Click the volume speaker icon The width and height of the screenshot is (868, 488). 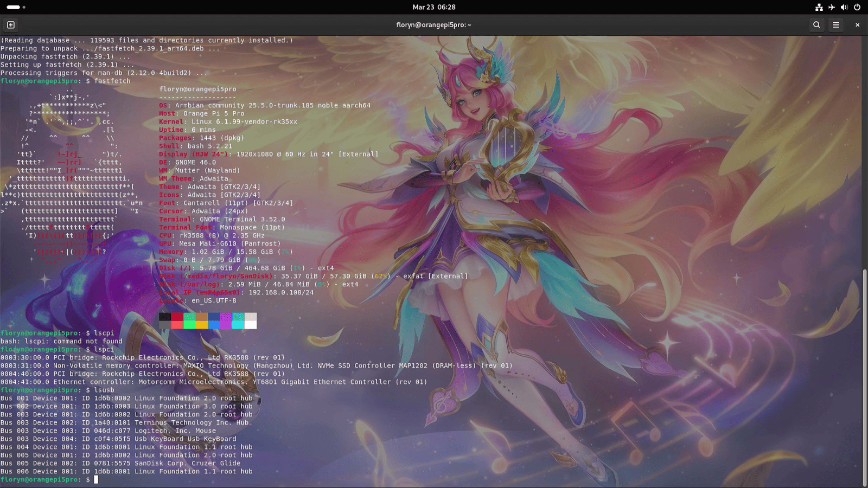pos(844,7)
